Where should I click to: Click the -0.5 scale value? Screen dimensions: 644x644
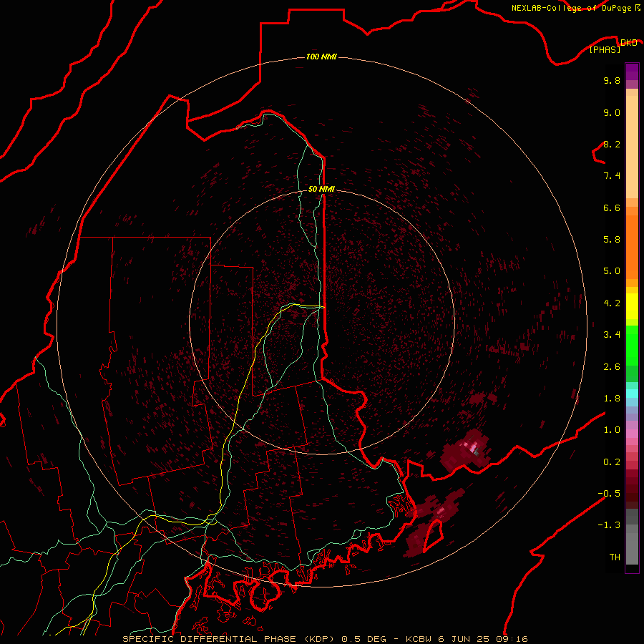(609, 493)
